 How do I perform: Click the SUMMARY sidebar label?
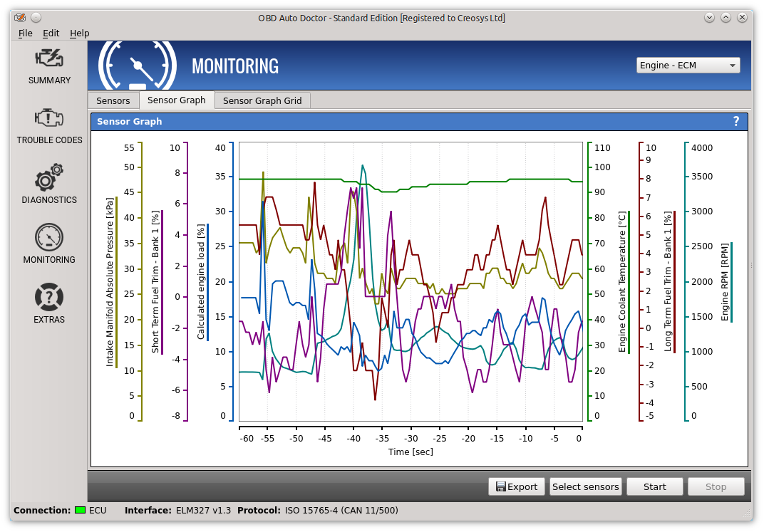coord(49,80)
